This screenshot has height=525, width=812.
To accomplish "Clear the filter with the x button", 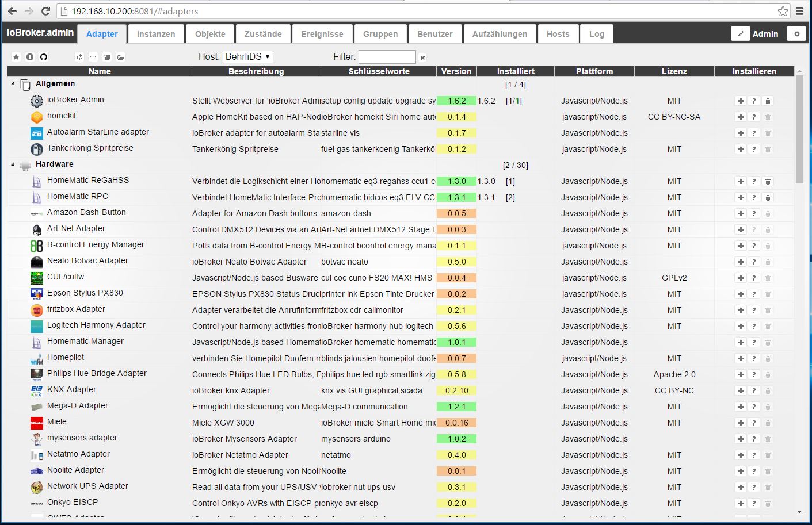I will click(x=422, y=58).
